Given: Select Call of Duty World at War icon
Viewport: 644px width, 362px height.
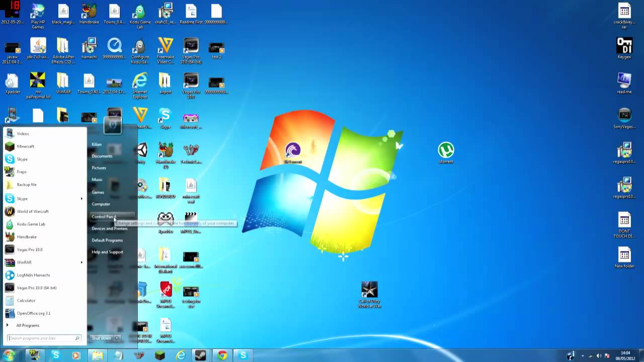Looking at the screenshot, I should [369, 295].
